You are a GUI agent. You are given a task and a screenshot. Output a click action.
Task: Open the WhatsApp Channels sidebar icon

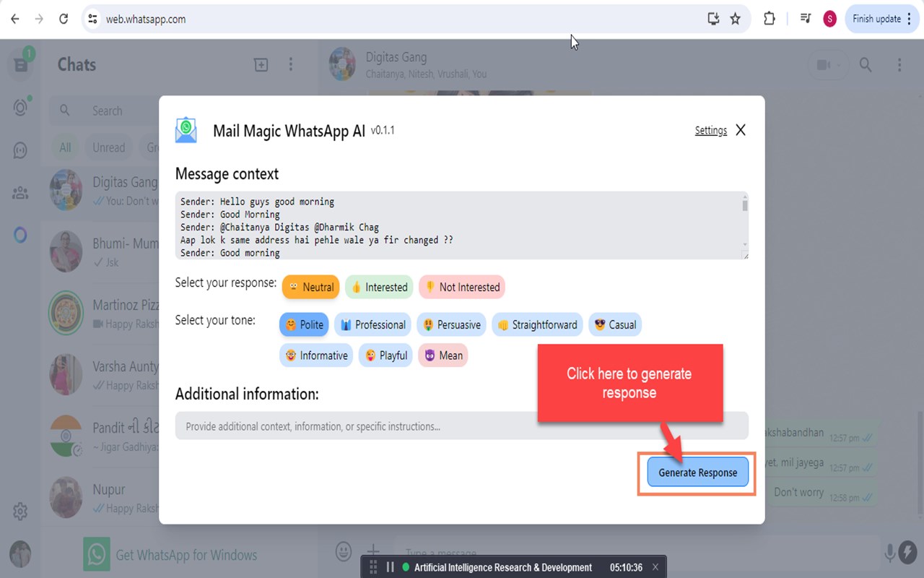pyautogui.click(x=20, y=150)
